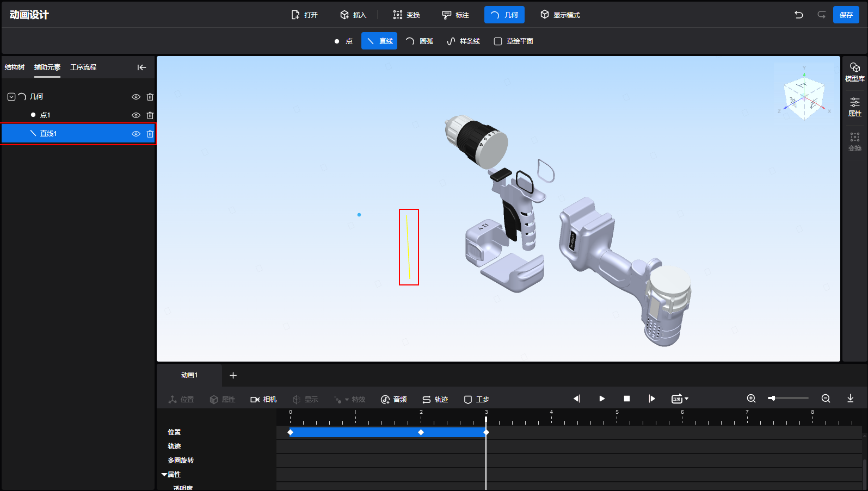Adjust timeline zoom slider

tap(789, 399)
